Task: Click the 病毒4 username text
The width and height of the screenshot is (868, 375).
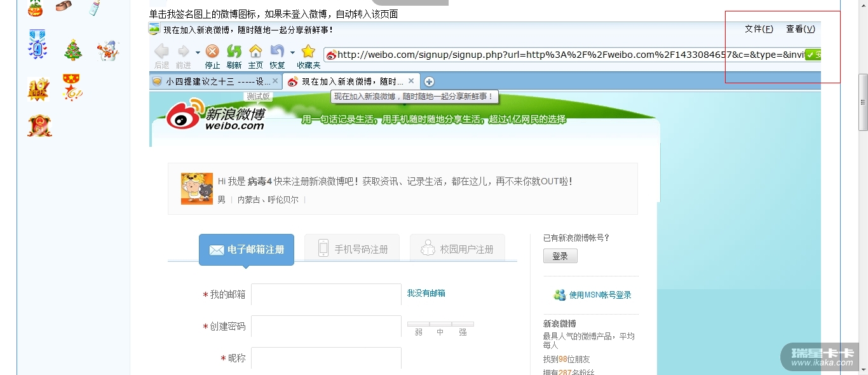Action: (x=260, y=181)
